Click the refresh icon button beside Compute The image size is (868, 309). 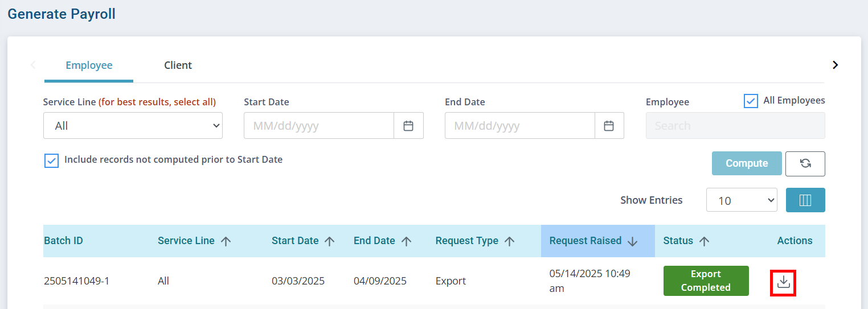tap(805, 163)
